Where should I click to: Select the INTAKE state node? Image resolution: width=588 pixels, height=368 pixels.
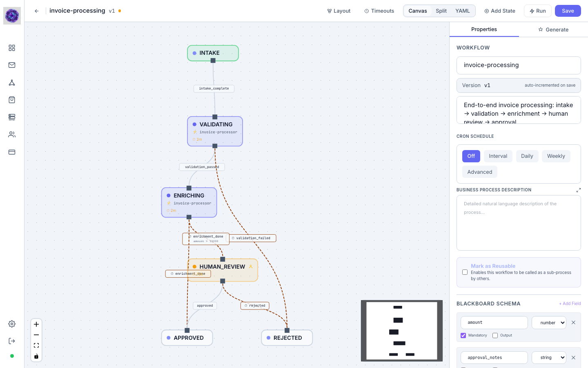pos(213,53)
